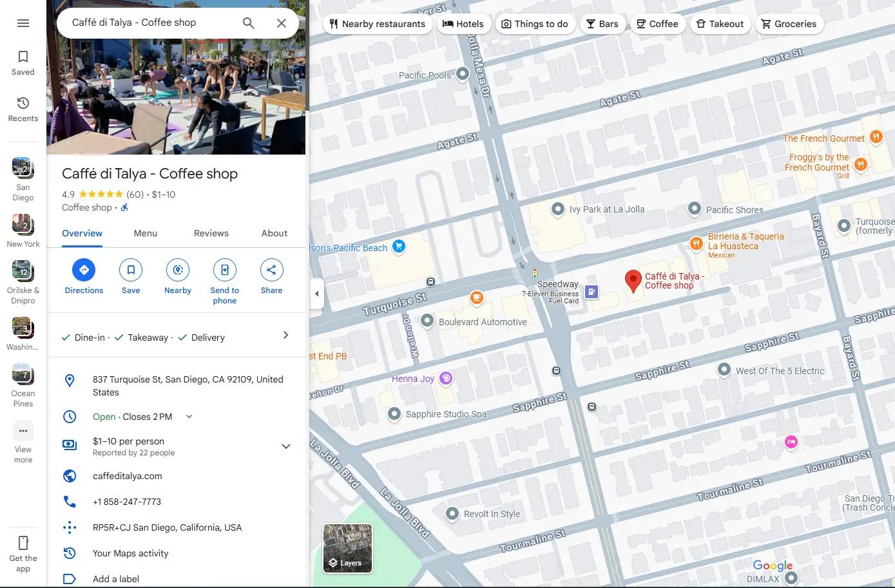895x588 pixels.
Task: View your Recents history
Action: (23, 109)
